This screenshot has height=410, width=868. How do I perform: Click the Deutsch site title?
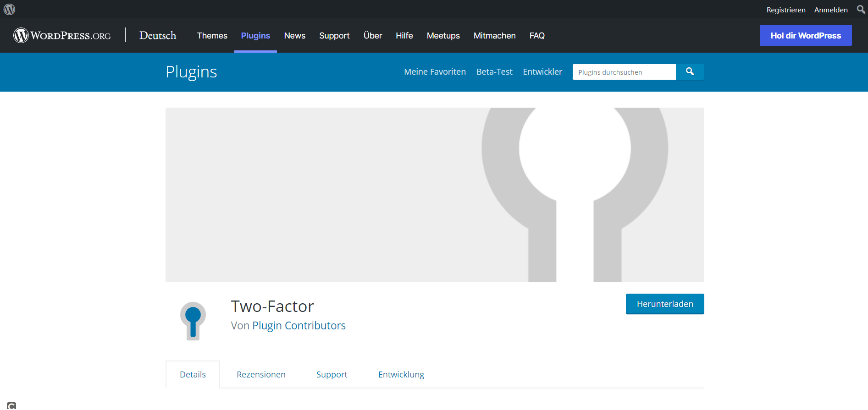[x=158, y=35]
